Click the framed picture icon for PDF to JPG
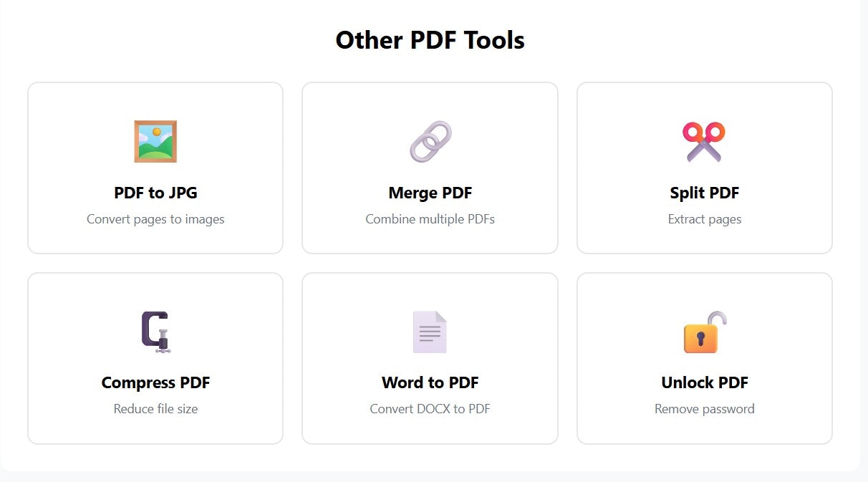868x482 pixels. [x=155, y=141]
